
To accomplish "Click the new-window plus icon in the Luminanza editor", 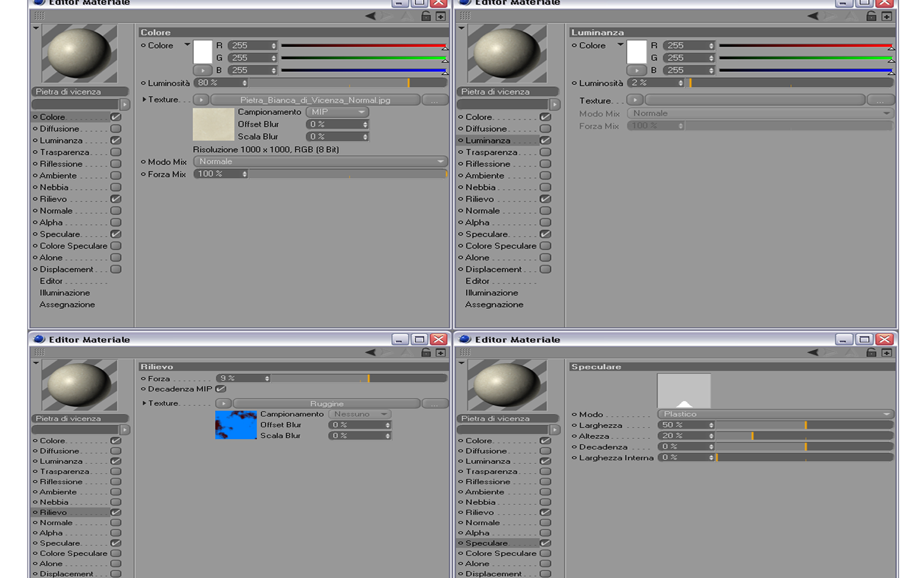I will 886,16.
